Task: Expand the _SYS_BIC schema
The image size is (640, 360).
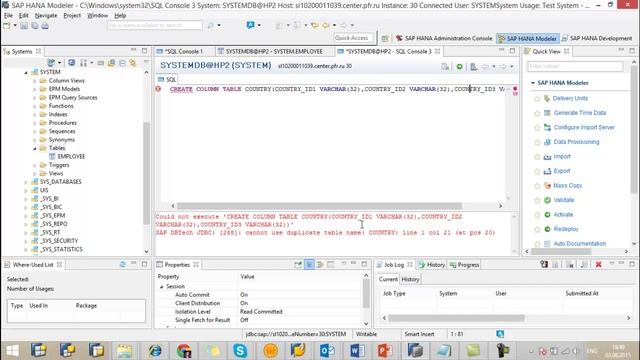Action: 26,207
